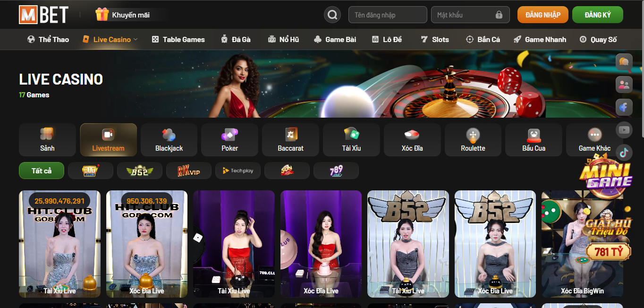Click the Khuyến mãi gift icon

tap(102, 15)
